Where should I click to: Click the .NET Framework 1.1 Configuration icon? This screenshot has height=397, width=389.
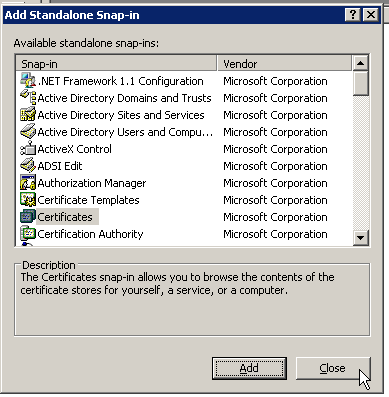(28, 80)
